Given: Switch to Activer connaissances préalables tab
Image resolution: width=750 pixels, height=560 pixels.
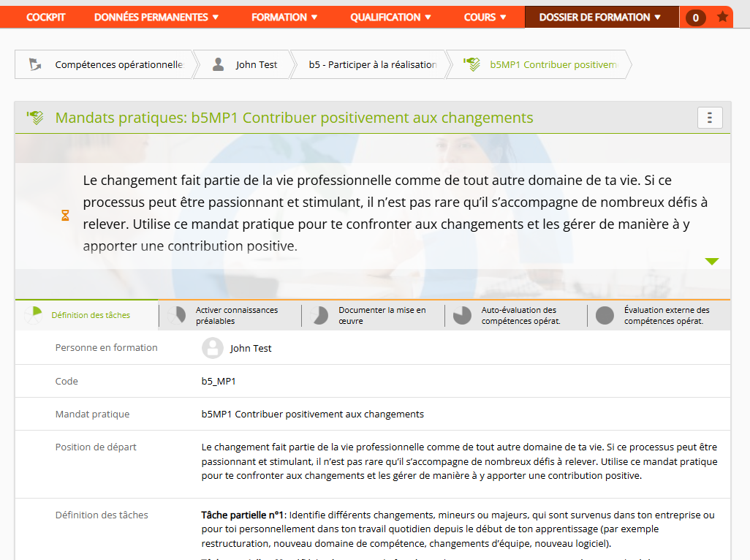Looking at the screenshot, I should (x=230, y=315).
